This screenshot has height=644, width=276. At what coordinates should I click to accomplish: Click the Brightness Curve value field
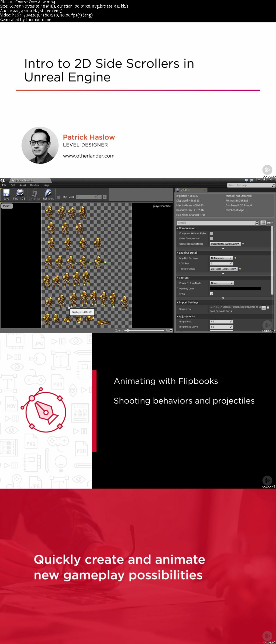tap(221, 327)
